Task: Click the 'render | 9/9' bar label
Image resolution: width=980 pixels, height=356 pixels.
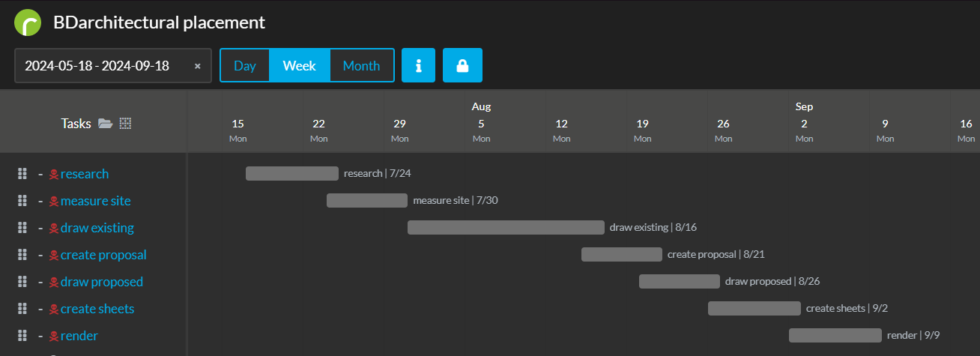Action: (x=913, y=336)
